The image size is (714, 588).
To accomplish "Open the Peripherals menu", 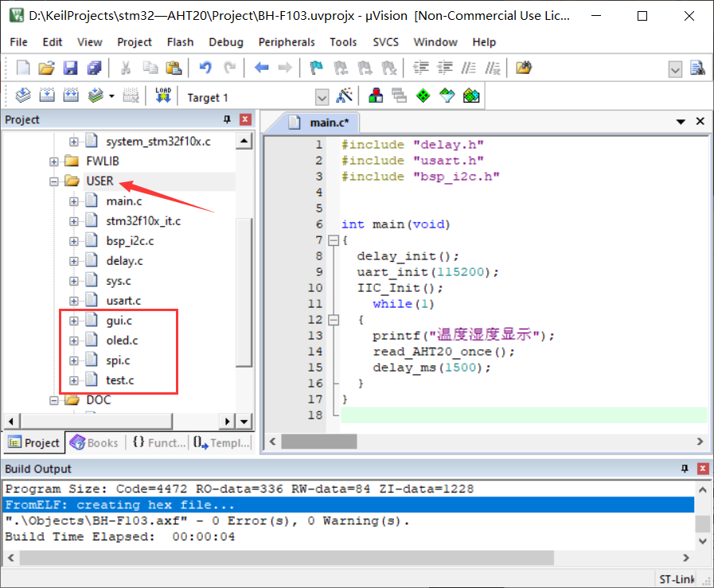I will 287,42.
